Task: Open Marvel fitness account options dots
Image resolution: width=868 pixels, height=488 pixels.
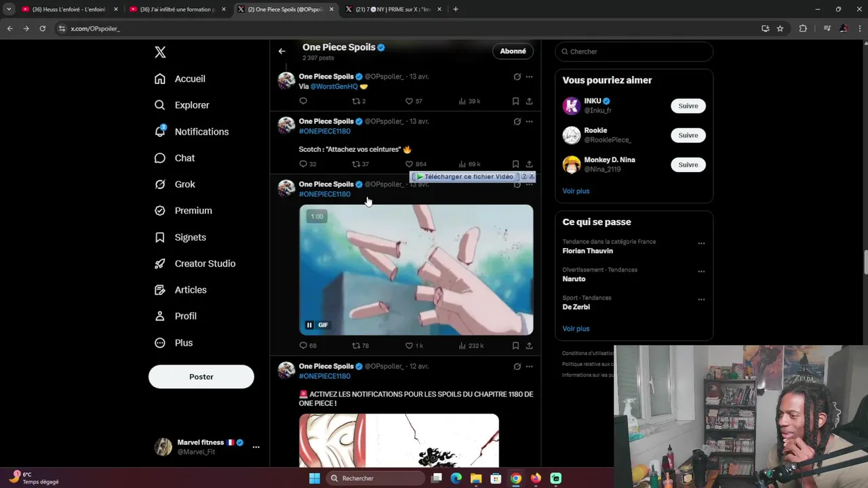Action: click(x=256, y=447)
